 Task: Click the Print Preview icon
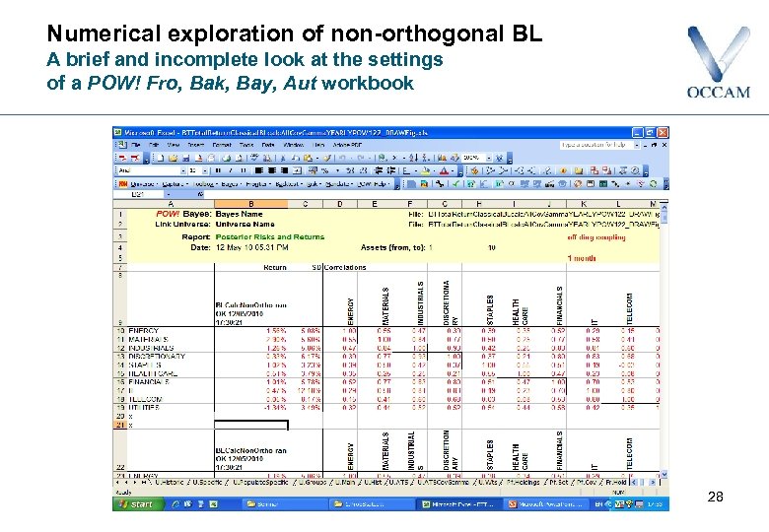[x=239, y=158]
